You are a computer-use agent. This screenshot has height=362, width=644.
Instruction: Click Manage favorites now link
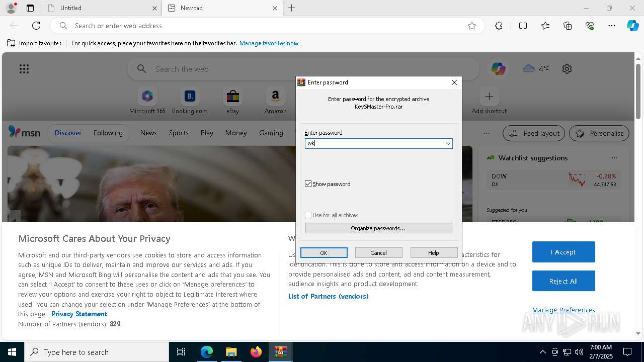[x=269, y=43]
